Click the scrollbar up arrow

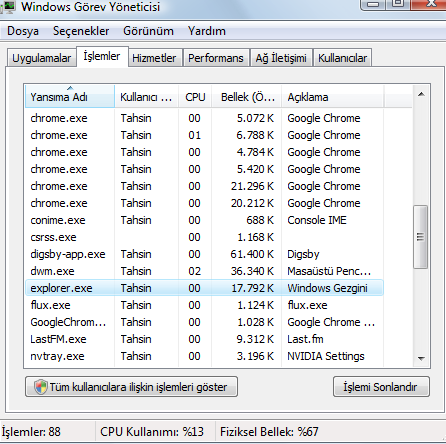[421, 94]
